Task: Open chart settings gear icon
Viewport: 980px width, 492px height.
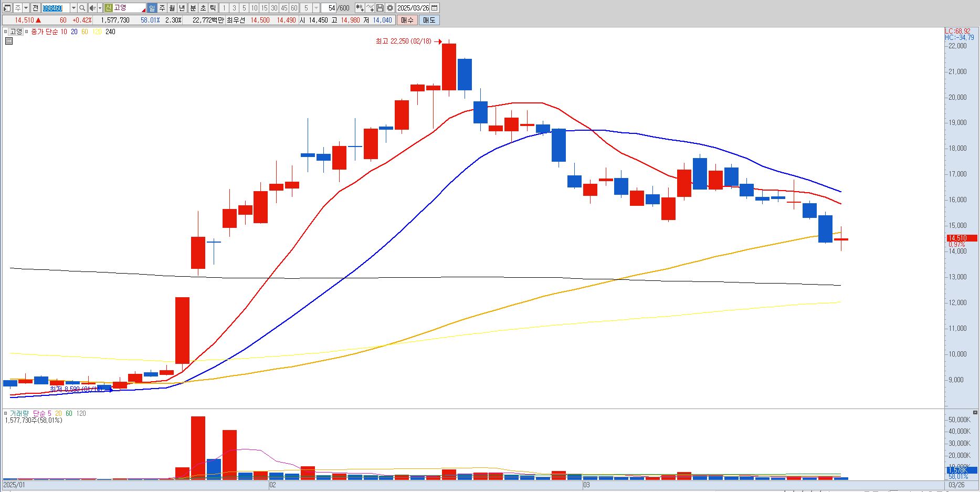Action: [x=390, y=8]
